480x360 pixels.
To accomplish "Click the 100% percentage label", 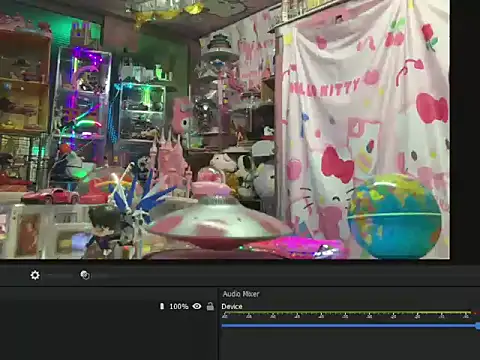I will (x=179, y=306).
